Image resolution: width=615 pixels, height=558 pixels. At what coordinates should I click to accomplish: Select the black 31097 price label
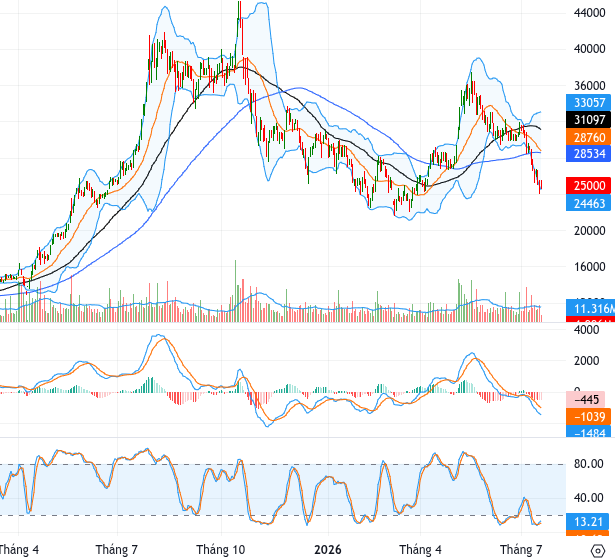click(x=588, y=120)
